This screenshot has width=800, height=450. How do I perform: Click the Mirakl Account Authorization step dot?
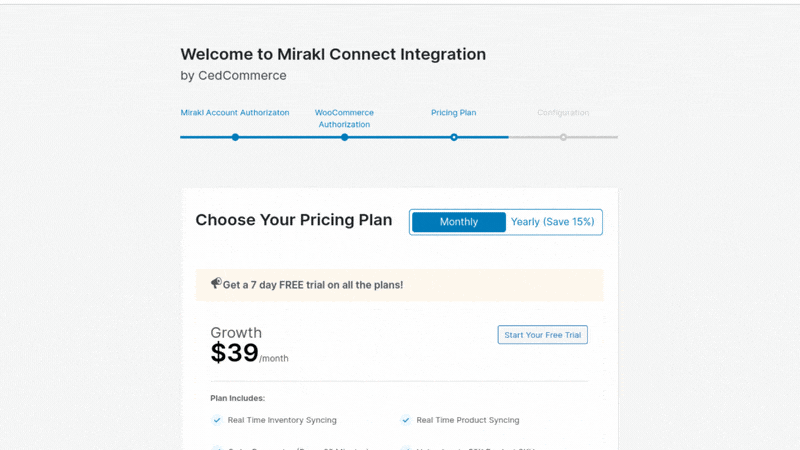coord(235,137)
